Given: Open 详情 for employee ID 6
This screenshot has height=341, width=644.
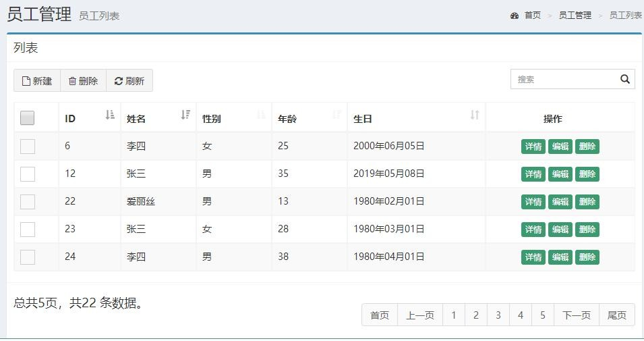Looking at the screenshot, I should pyautogui.click(x=533, y=147).
